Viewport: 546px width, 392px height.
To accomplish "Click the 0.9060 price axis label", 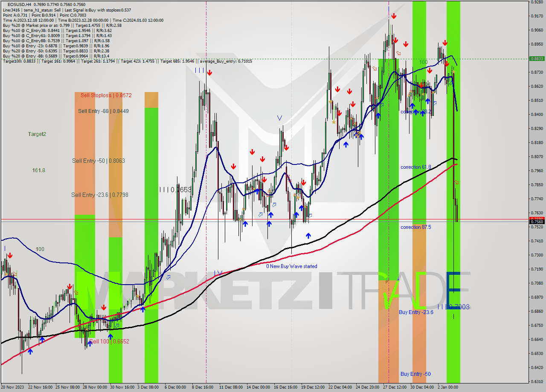I will pos(537,30).
